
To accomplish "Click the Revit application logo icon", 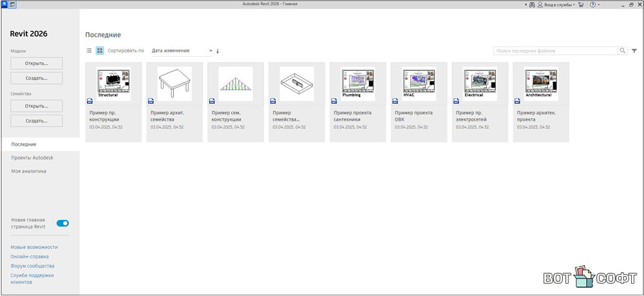I will click(5, 5).
